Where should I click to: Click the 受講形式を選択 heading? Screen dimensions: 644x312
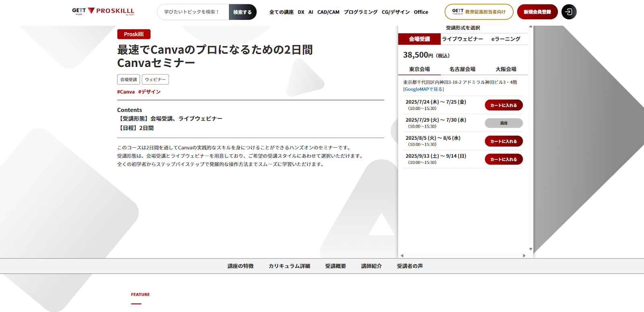point(463,28)
